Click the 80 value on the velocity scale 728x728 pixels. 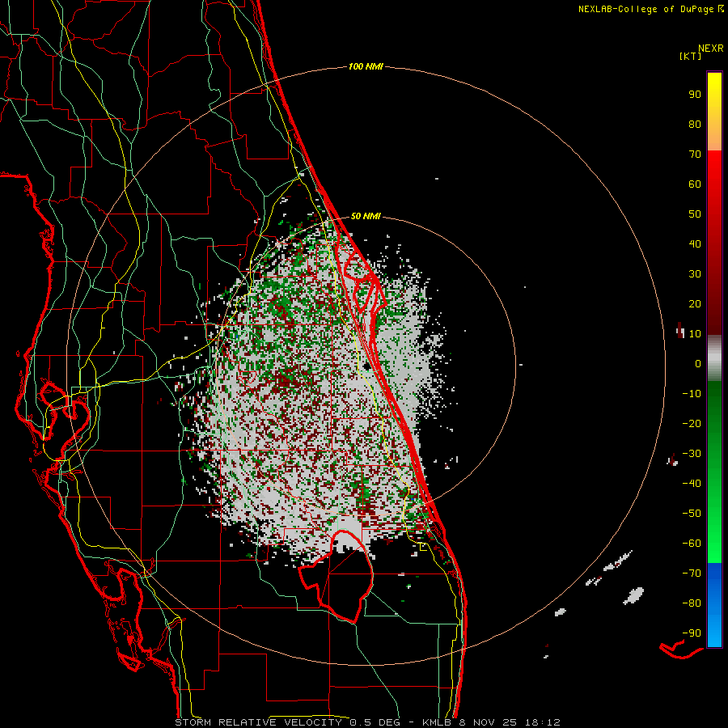(695, 125)
